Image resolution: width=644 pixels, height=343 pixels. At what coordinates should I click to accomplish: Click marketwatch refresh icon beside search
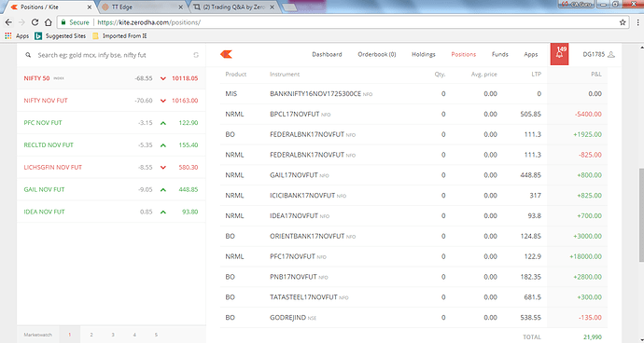(196, 55)
